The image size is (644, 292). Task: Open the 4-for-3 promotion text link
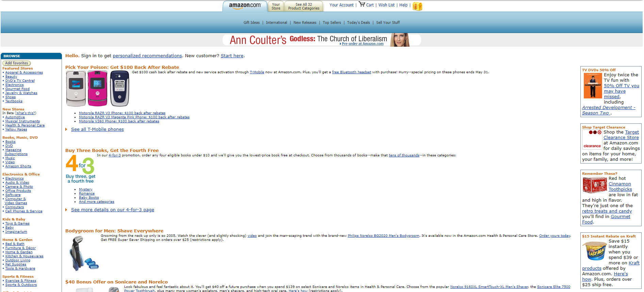(x=115, y=155)
